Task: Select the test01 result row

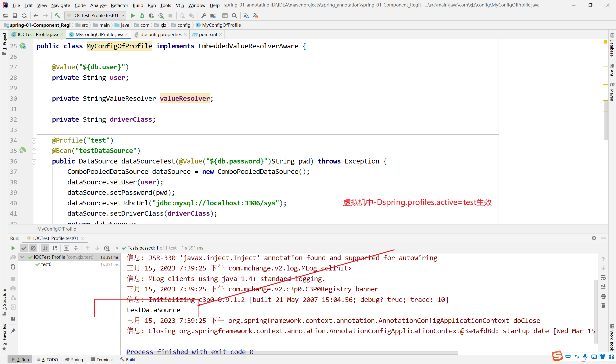Action: pos(70,264)
